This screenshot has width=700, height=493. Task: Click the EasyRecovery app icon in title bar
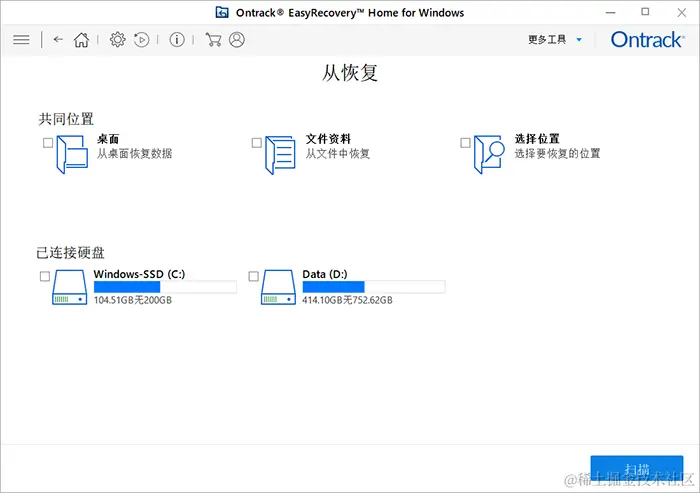point(222,13)
